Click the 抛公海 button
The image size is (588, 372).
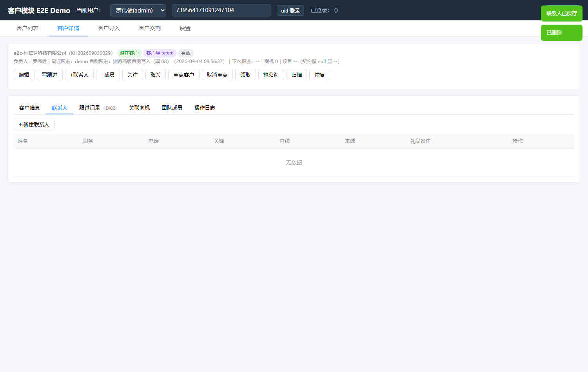click(x=271, y=75)
